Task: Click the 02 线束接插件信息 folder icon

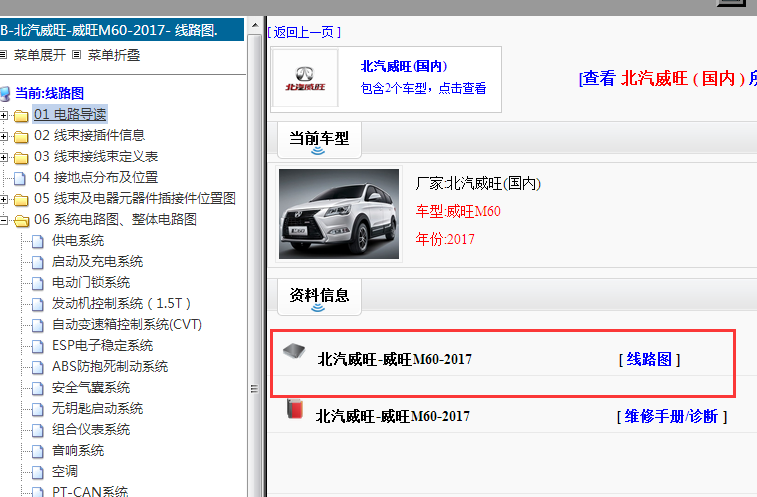Action: (21, 137)
